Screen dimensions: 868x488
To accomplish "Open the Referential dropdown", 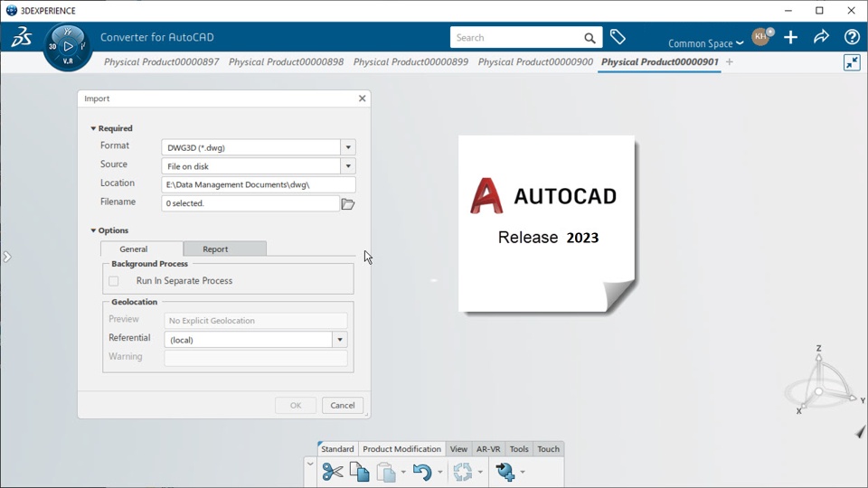I will [x=340, y=340].
